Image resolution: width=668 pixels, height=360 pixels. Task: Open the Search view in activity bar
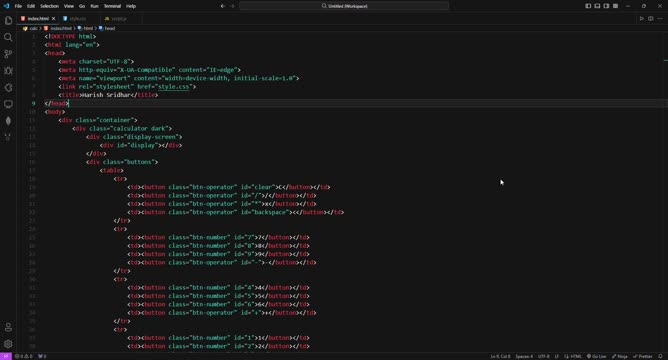[x=8, y=37]
